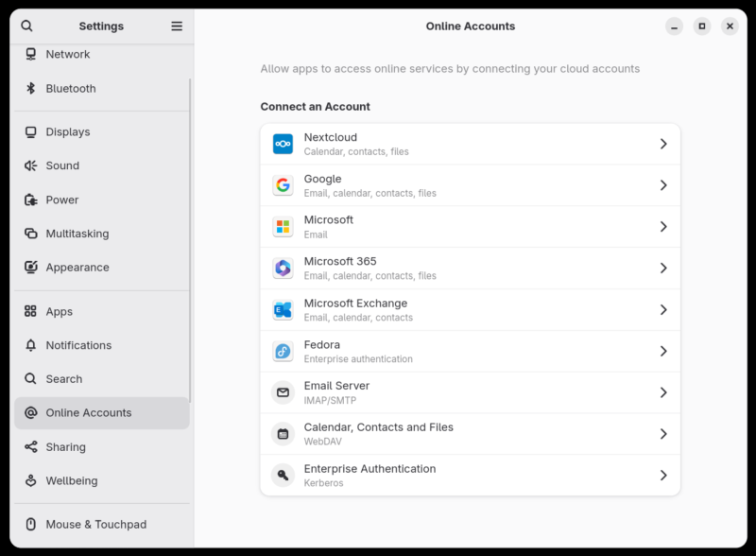Add a Google account

point(470,185)
